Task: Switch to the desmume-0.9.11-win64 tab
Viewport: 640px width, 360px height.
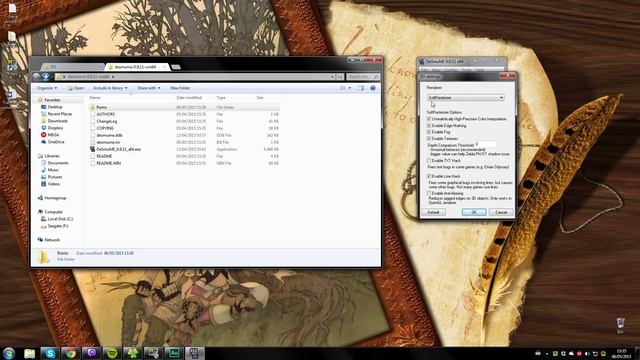Action: coord(138,67)
